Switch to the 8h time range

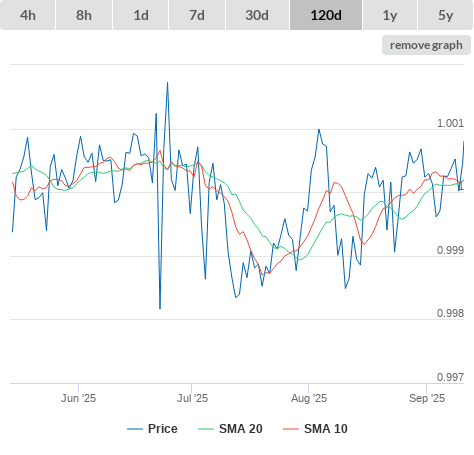[x=84, y=15]
